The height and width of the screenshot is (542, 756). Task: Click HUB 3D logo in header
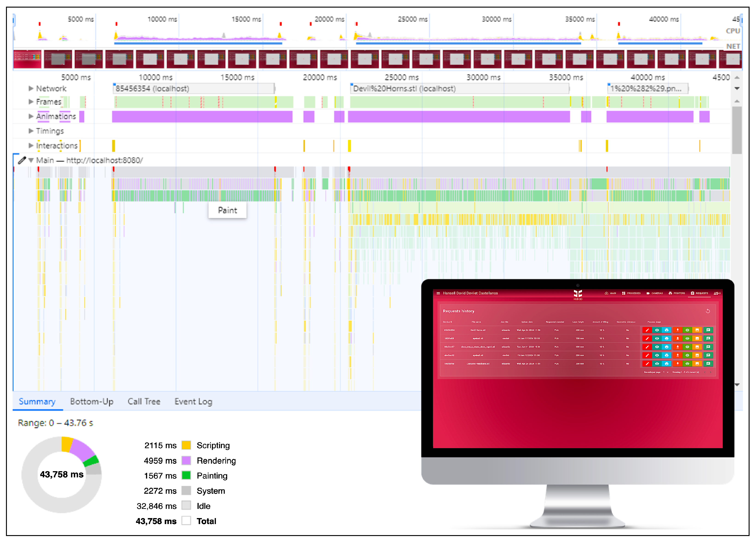[x=578, y=294]
